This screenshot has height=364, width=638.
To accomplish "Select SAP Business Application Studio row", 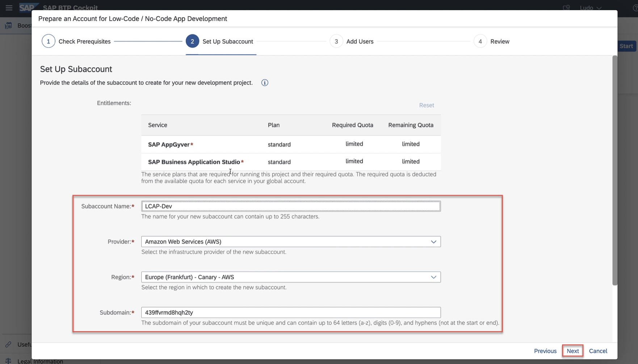I will [291, 162].
